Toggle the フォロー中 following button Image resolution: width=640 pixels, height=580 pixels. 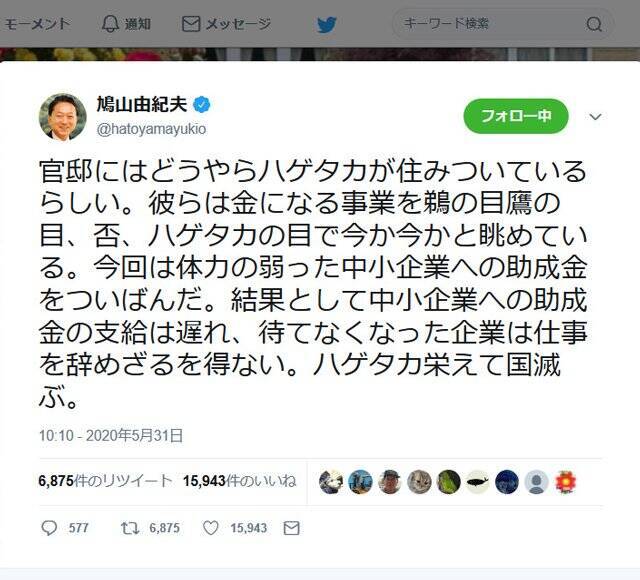click(x=516, y=116)
